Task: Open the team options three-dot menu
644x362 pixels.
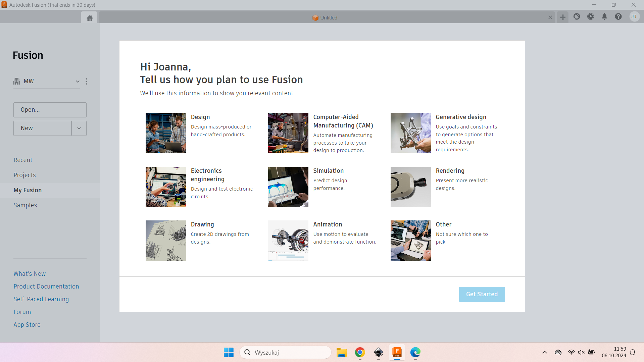Action: point(86,82)
